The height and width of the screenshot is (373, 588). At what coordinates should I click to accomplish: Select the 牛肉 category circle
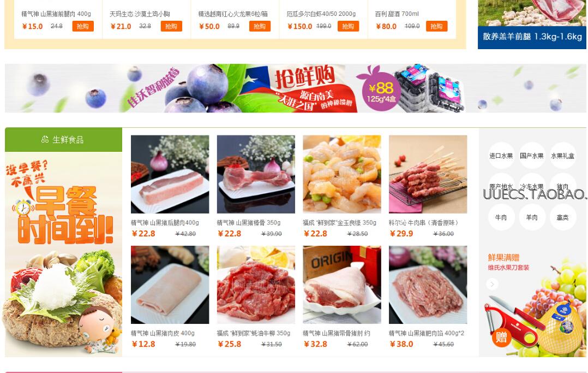(x=501, y=217)
